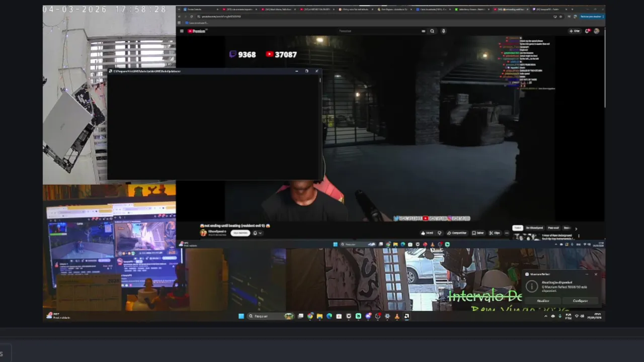Activate YouTube voice search microphone
Image resolution: width=644 pixels, height=362 pixels.
coord(443,31)
